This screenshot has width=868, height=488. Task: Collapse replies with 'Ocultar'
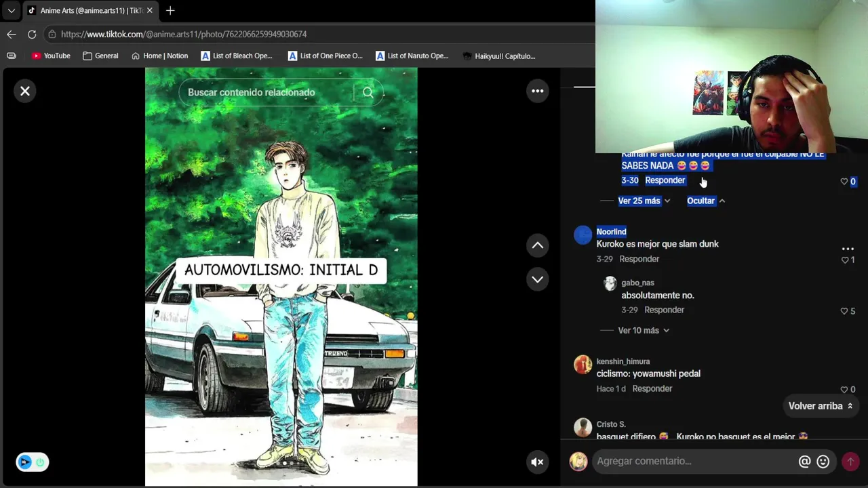[x=706, y=201]
